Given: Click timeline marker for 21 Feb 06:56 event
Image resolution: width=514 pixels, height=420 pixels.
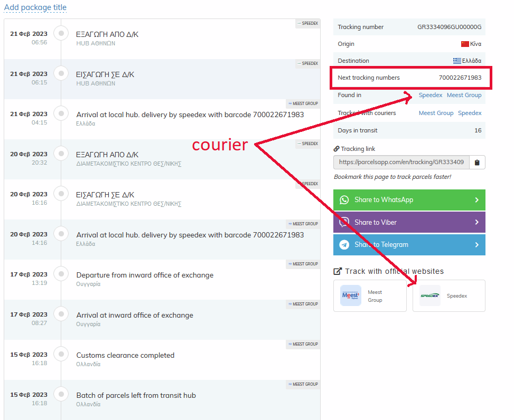Looking at the screenshot, I should pyautogui.click(x=61, y=33).
